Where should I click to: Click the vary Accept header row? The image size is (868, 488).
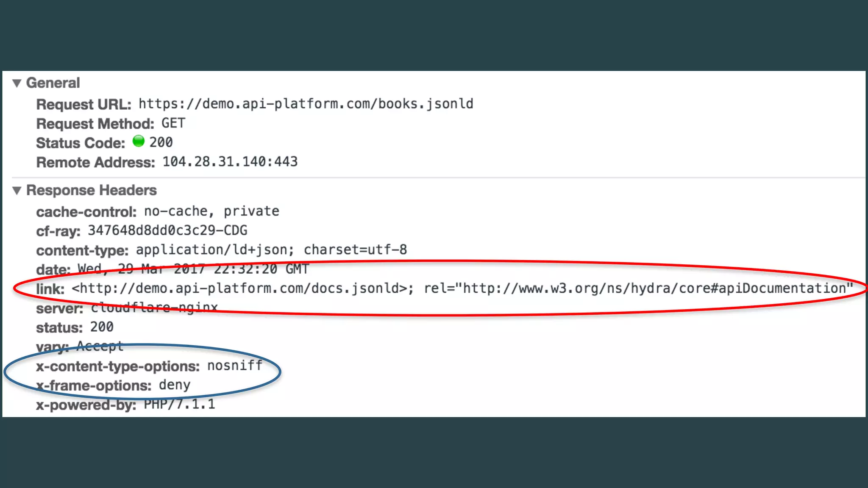(80, 347)
